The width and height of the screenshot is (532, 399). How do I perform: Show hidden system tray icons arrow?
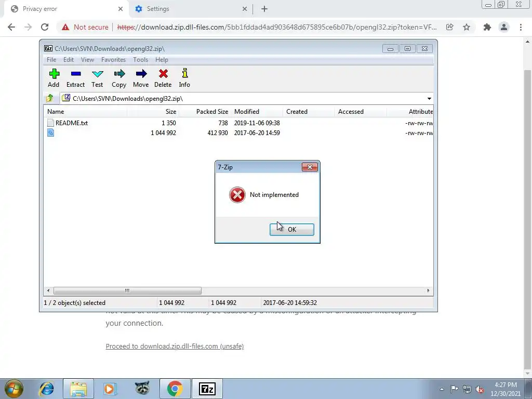tap(442, 389)
